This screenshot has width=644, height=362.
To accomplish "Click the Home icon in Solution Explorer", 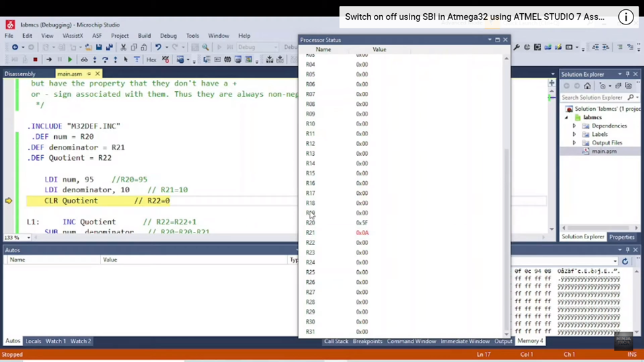I will pos(587,86).
